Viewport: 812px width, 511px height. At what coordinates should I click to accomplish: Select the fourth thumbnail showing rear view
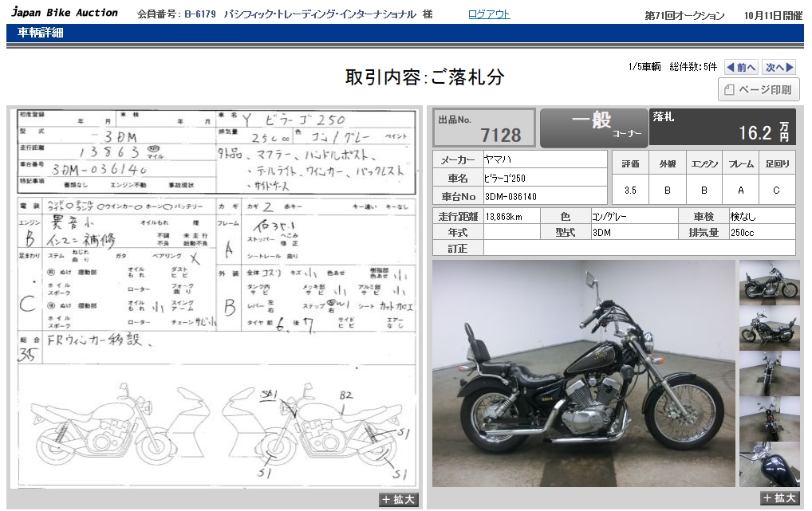pos(769,419)
